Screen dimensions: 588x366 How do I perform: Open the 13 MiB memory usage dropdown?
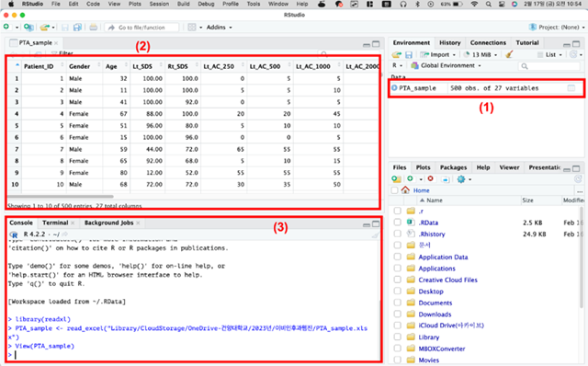click(x=481, y=55)
